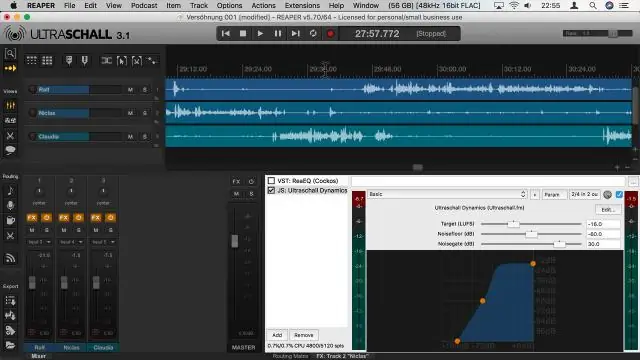Click the first marker pin icon
This screenshot has height=360, width=640.
pos(69,60)
